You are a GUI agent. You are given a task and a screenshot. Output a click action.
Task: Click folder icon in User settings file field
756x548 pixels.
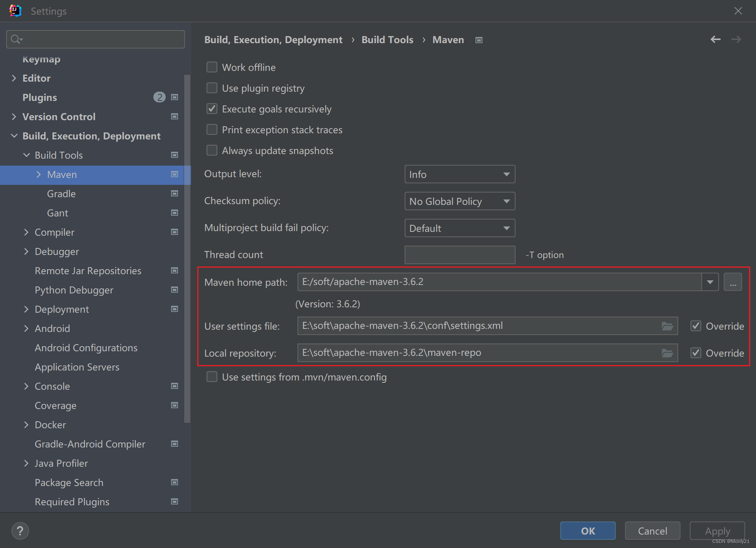pos(667,326)
